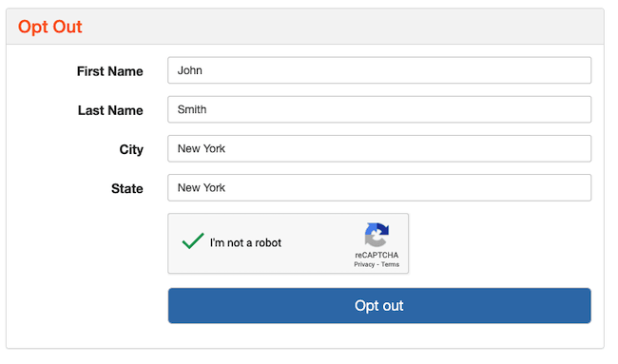Click the City label text
The height and width of the screenshot is (364, 618).
point(131,150)
